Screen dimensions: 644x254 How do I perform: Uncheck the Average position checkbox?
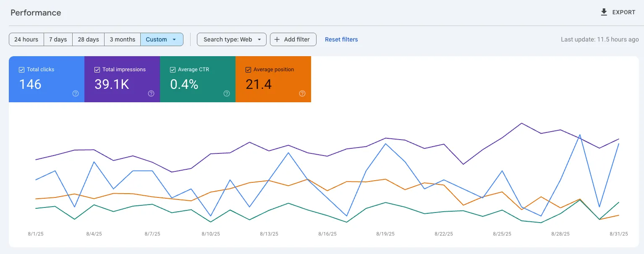point(249,70)
